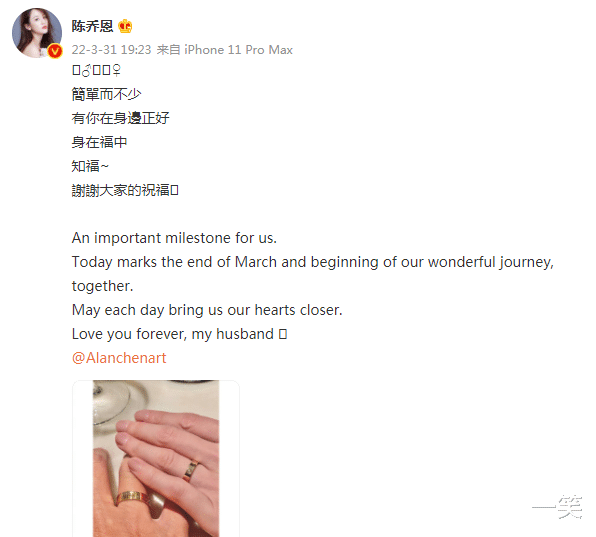Click the wine glass in the photo
The image size is (596, 537).
(x=112, y=403)
